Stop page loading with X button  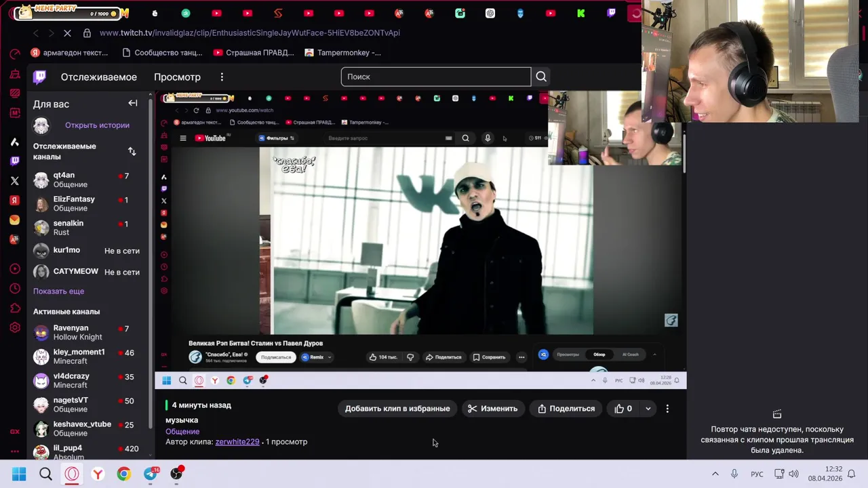coord(68,33)
